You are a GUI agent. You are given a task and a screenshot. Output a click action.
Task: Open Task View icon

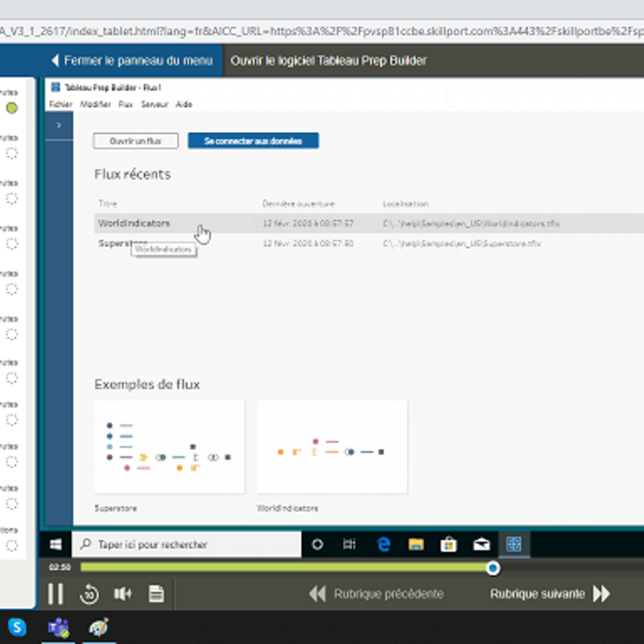[349, 545]
